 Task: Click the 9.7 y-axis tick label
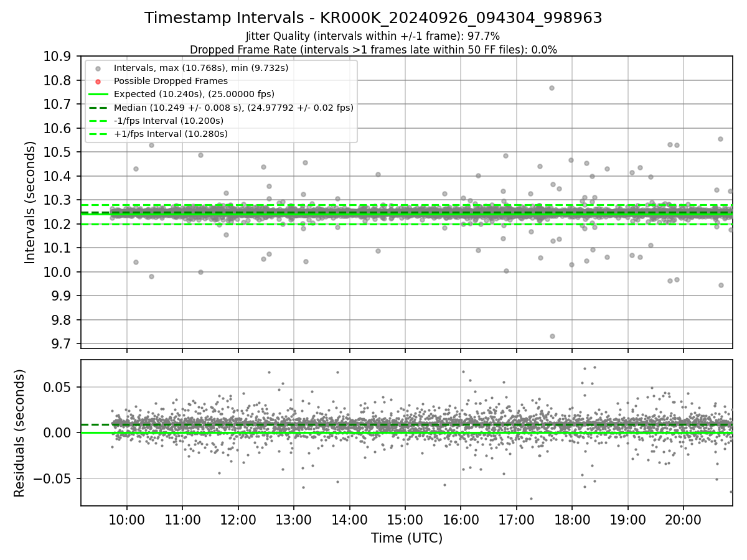click(x=62, y=343)
